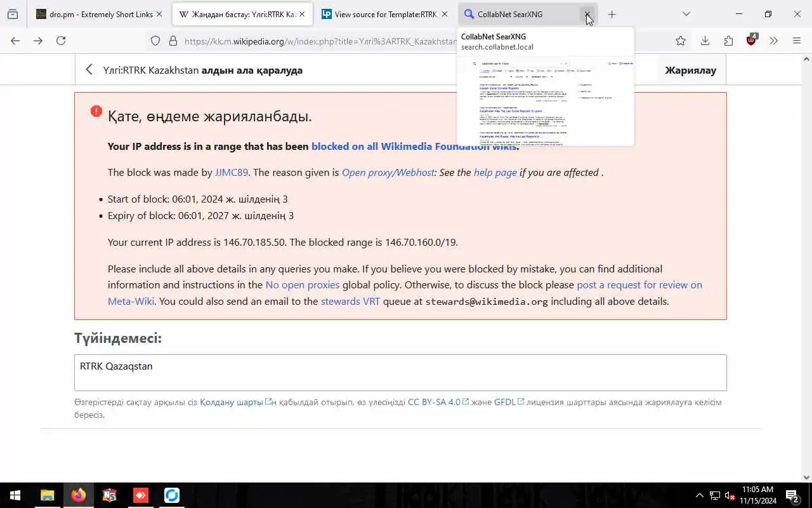Close the CollabNet SearXNG tab
Image resolution: width=812 pixels, height=508 pixels.
[587, 14]
